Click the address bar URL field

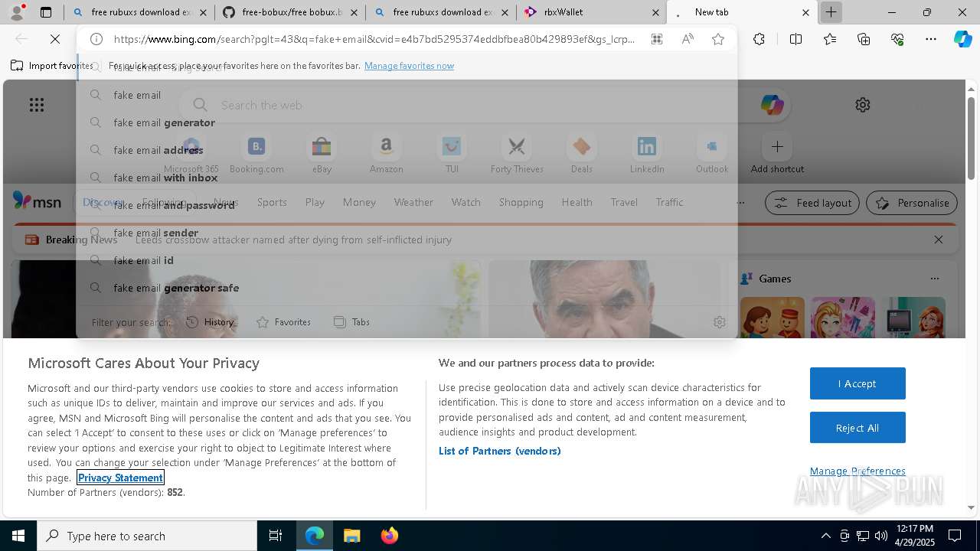click(x=374, y=39)
